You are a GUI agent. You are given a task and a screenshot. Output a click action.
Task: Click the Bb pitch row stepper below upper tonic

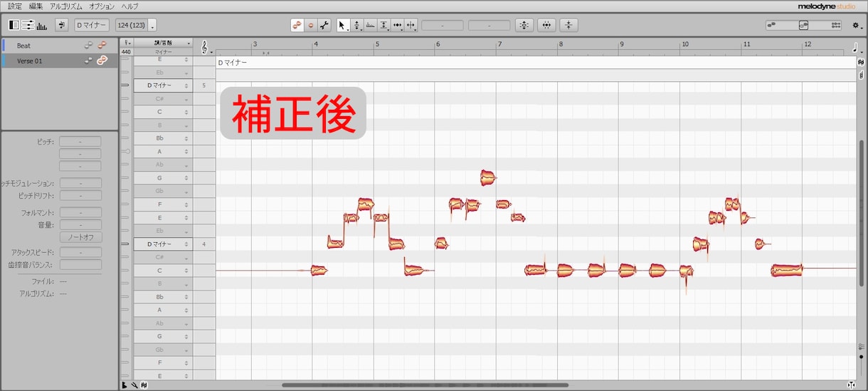pyautogui.click(x=186, y=138)
